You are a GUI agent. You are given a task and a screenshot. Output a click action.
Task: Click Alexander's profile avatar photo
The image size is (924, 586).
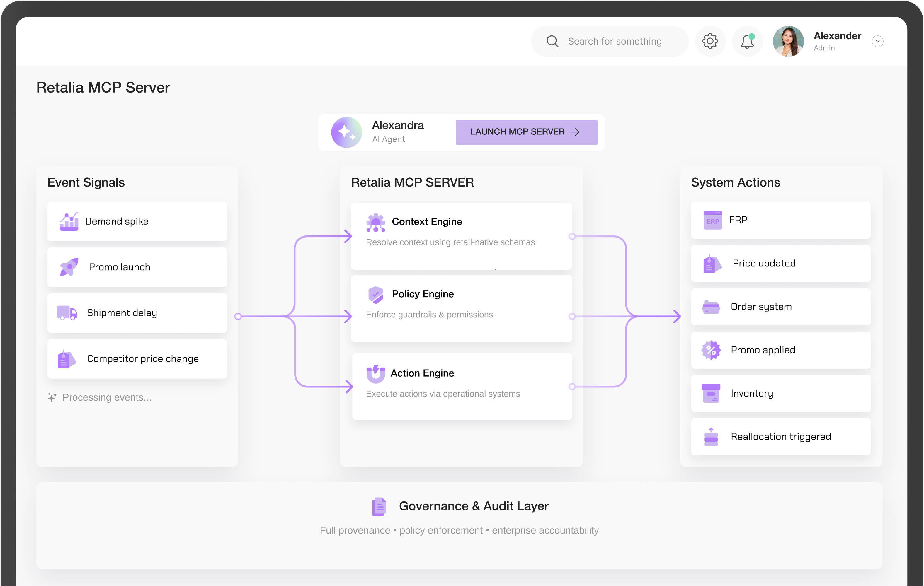[x=788, y=41]
